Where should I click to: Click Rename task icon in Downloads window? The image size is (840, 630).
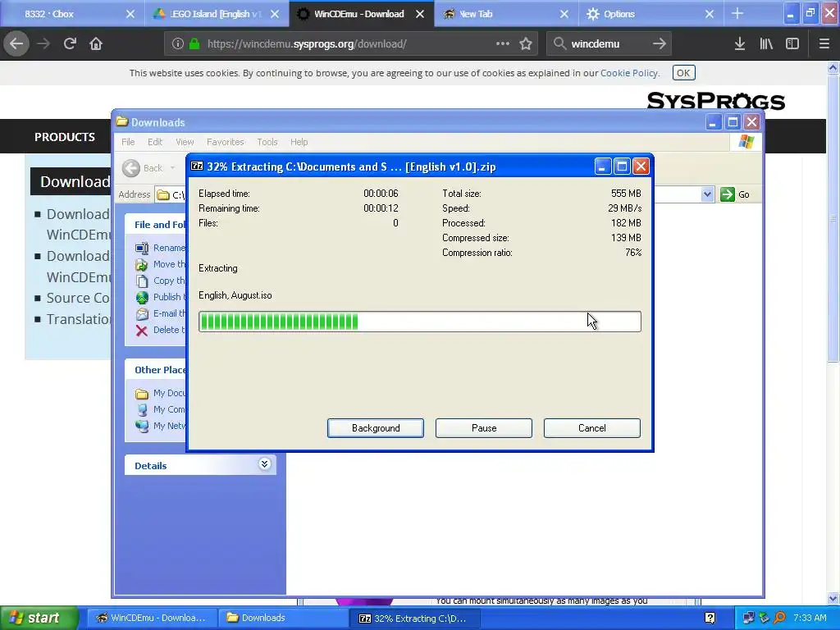tap(141, 248)
